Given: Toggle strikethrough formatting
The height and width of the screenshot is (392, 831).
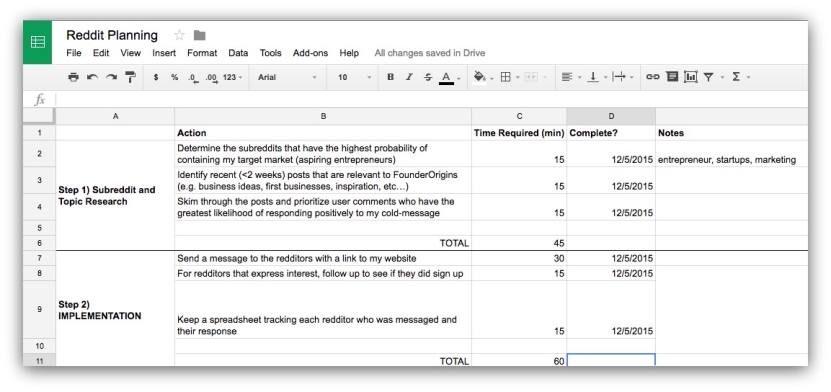Looking at the screenshot, I should point(428,77).
